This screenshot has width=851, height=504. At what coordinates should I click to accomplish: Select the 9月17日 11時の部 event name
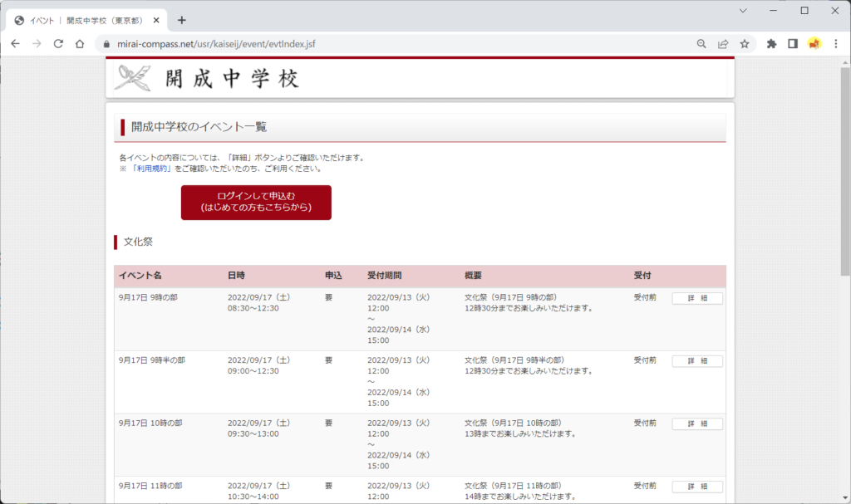point(150,486)
